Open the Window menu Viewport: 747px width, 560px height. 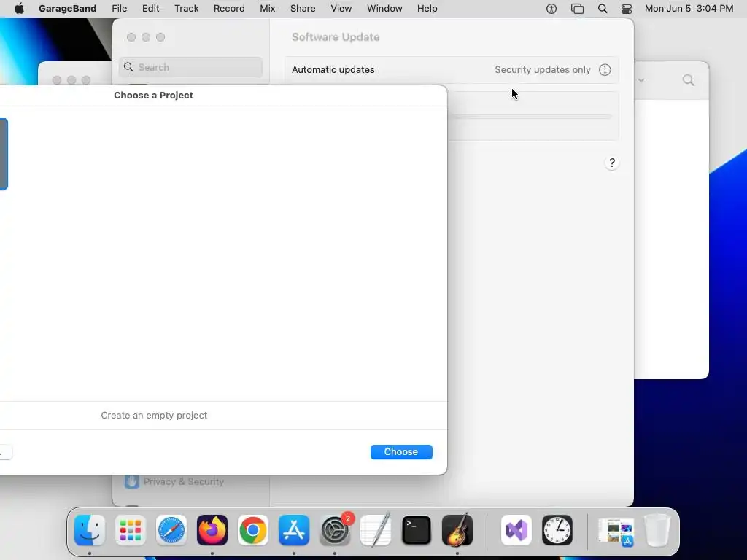(384, 8)
